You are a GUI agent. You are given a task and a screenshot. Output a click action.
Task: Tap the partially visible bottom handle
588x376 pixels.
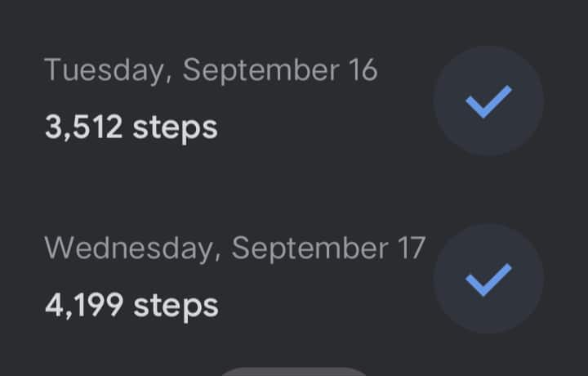click(x=293, y=371)
